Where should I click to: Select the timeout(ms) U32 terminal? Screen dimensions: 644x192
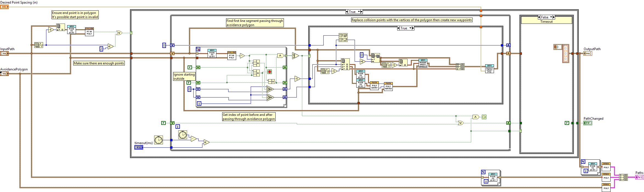139,147
